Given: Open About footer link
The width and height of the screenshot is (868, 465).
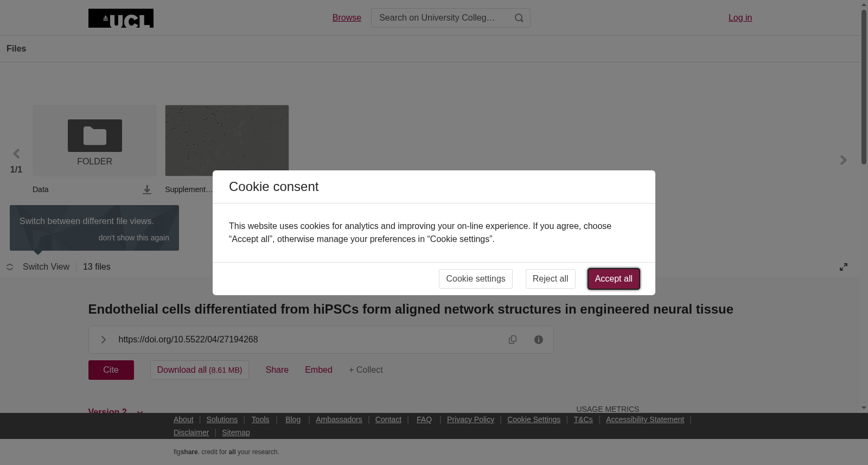Looking at the screenshot, I should pyautogui.click(x=183, y=419).
